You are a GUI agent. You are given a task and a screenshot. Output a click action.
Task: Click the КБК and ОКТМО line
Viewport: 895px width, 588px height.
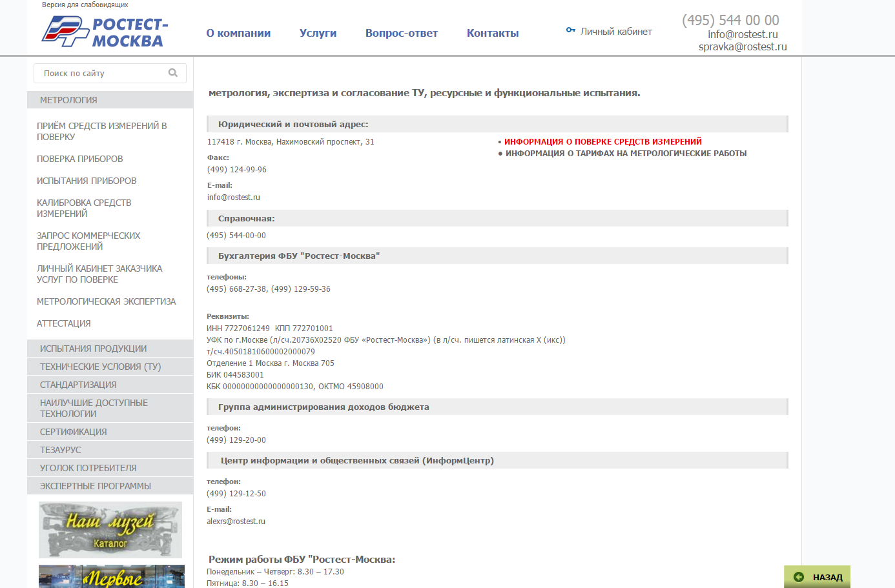[x=295, y=387]
